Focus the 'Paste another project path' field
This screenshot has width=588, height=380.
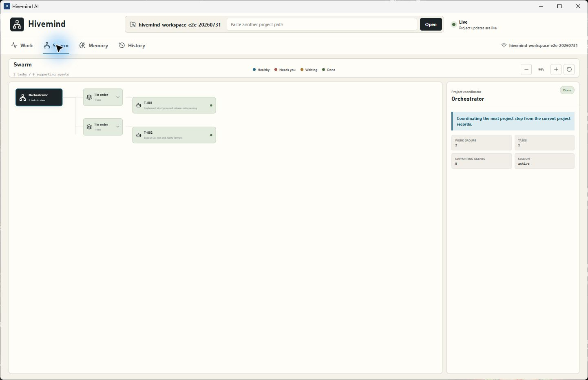322,24
